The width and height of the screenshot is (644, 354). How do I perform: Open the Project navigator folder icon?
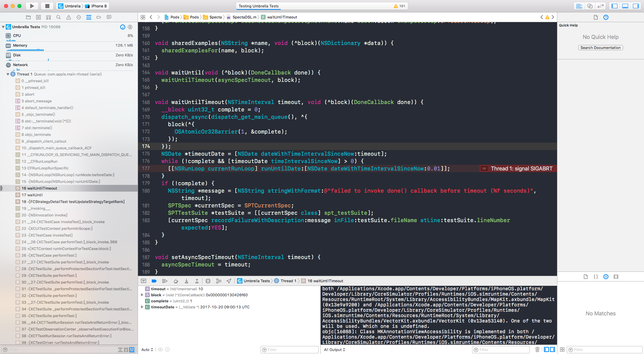[x=28, y=17]
